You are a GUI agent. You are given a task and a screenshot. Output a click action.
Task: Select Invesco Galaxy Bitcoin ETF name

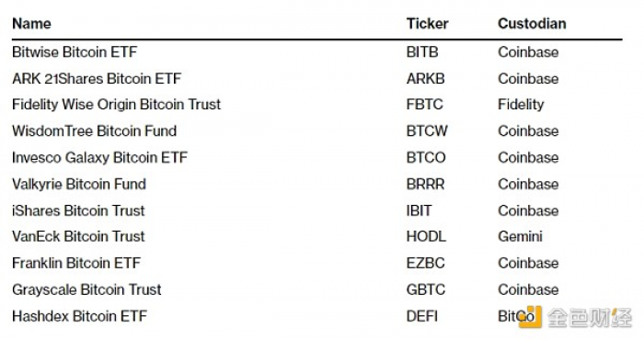(x=99, y=158)
